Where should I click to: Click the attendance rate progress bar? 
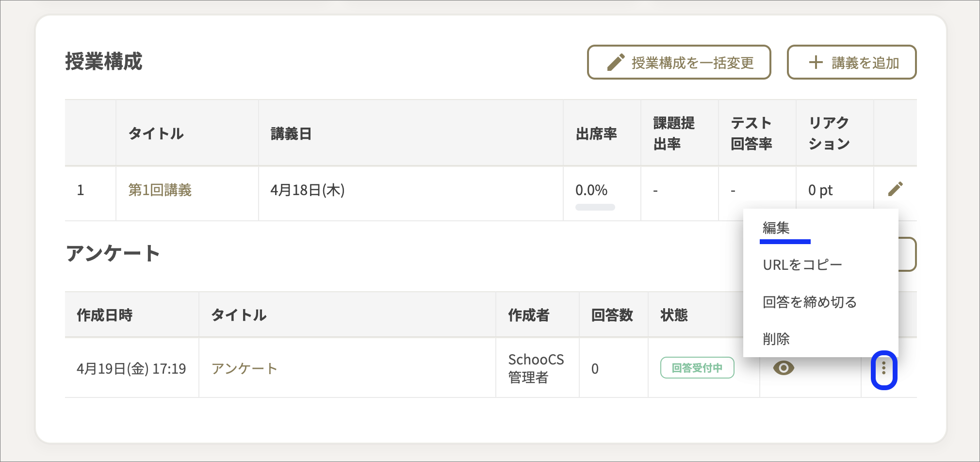(x=595, y=207)
